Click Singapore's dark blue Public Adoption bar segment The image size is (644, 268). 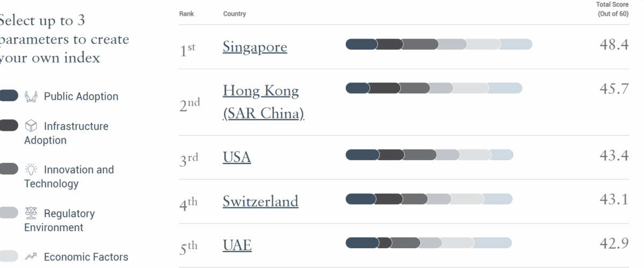(x=361, y=44)
